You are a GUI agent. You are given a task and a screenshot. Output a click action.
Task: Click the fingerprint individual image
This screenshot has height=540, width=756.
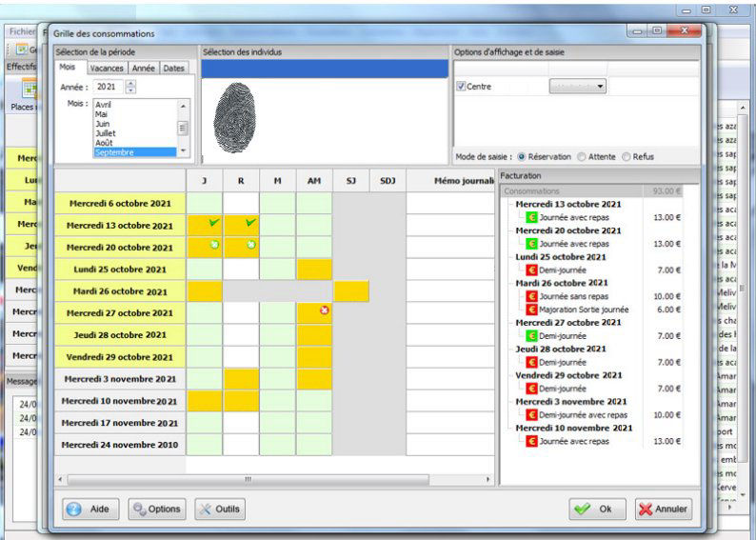[x=235, y=117]
